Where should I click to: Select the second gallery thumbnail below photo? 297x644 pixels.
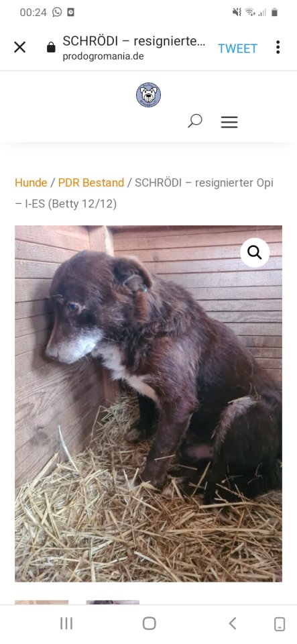pos(113,602)
